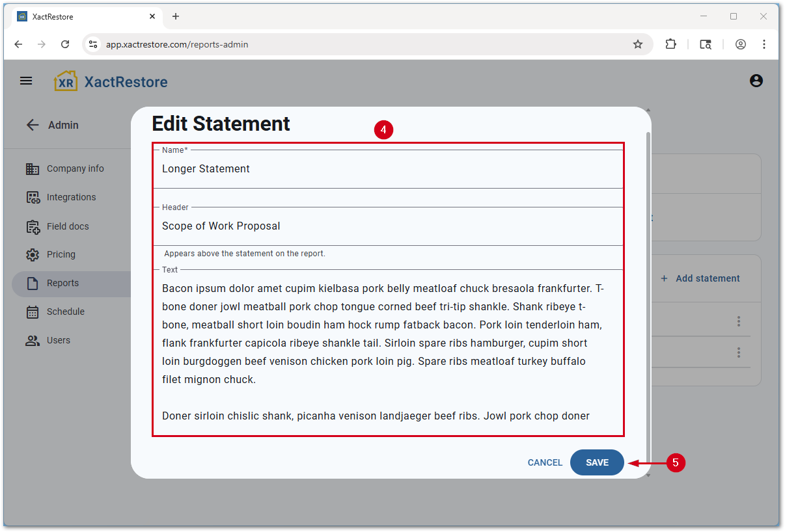The width and height of the screenshot is (785, 532).
Task: Click the back arrow next to Admin
Action: pos(33,125)
